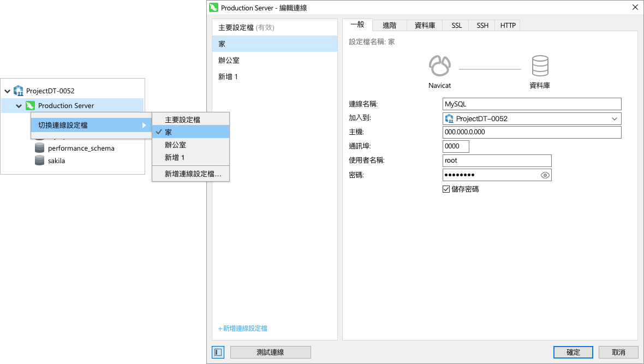644x364 pixels.
Task: Close the 編輯連線 dialog
Action: [x=635, y=8]
